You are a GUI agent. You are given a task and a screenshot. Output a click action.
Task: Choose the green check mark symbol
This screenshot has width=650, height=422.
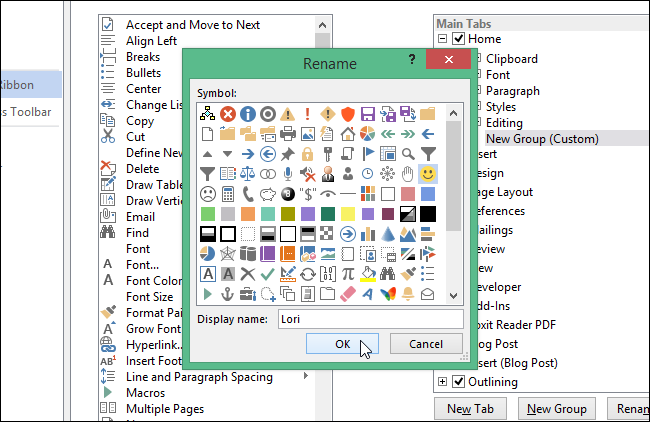268,274
